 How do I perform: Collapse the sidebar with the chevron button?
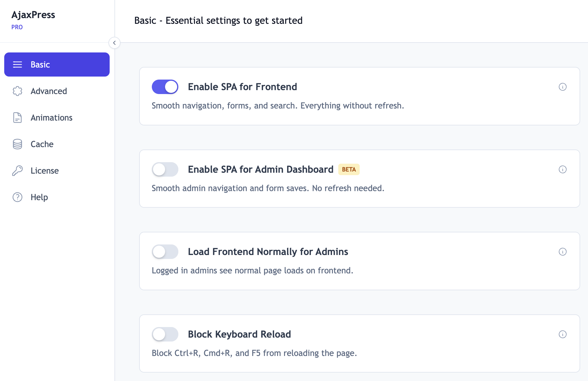tap(114, 43)
